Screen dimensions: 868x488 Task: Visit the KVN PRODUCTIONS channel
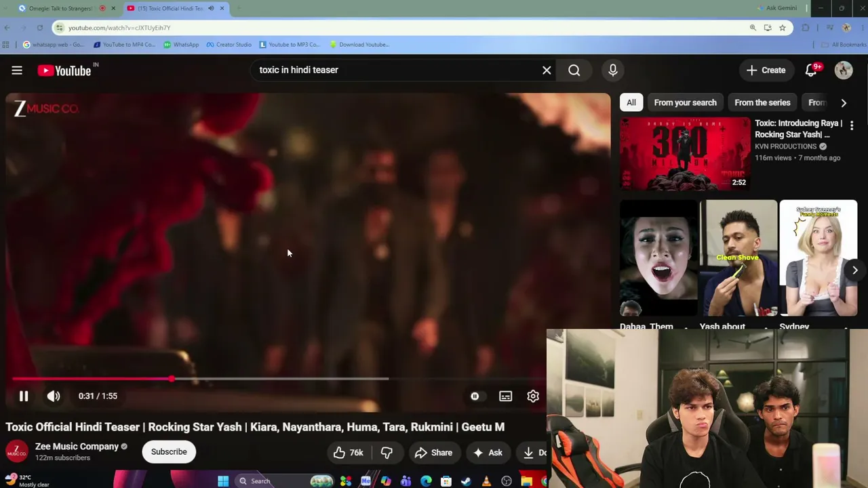pos(785,146)
